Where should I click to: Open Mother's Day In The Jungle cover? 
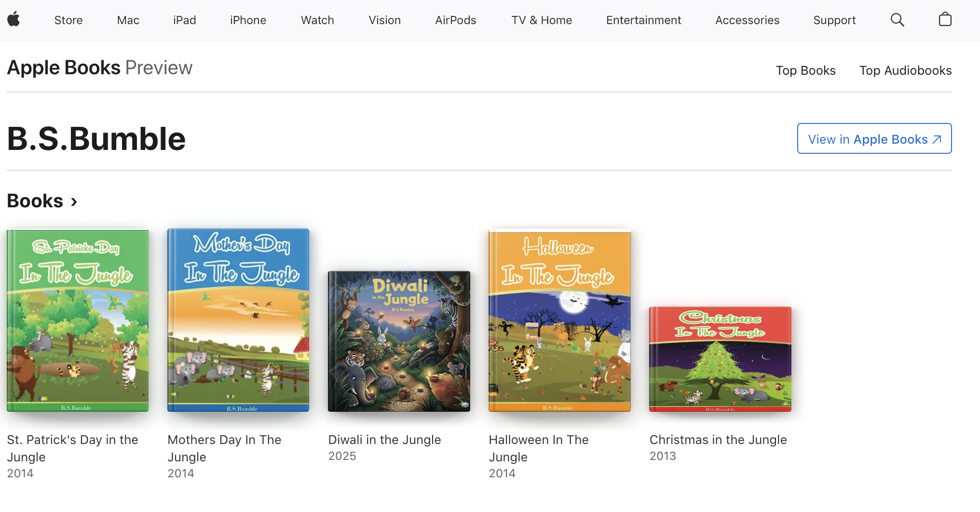(238, 320)
